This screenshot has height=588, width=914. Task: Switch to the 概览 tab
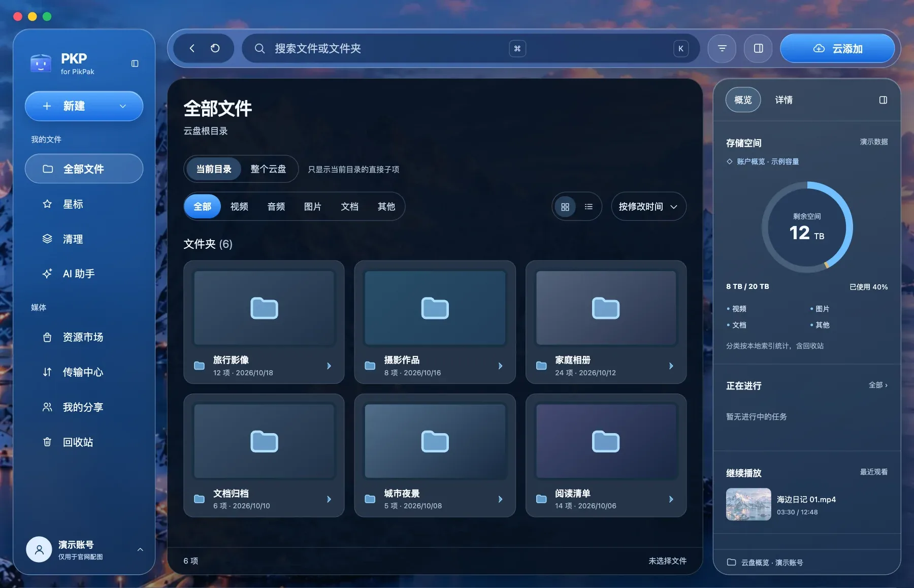[743, 100]
